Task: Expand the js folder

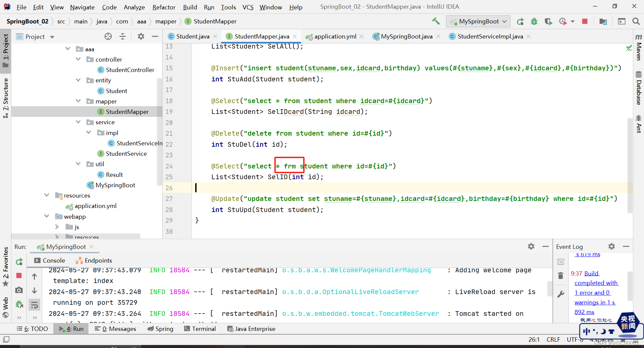Action: click(57, 227)
